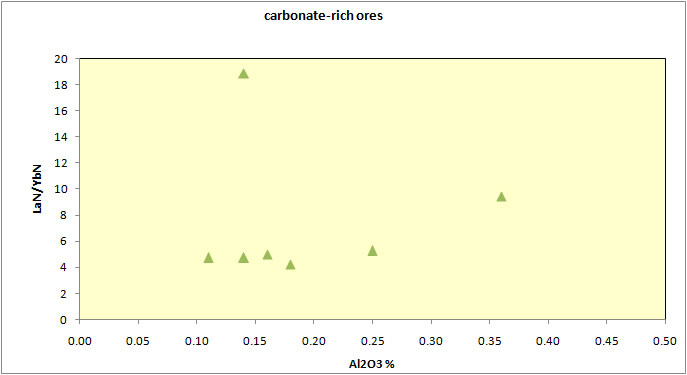Select the triangle marker at Al2O3 0.18
This screenshot has width=687, height=375.
pyautogui.click(x=290, y=265)
